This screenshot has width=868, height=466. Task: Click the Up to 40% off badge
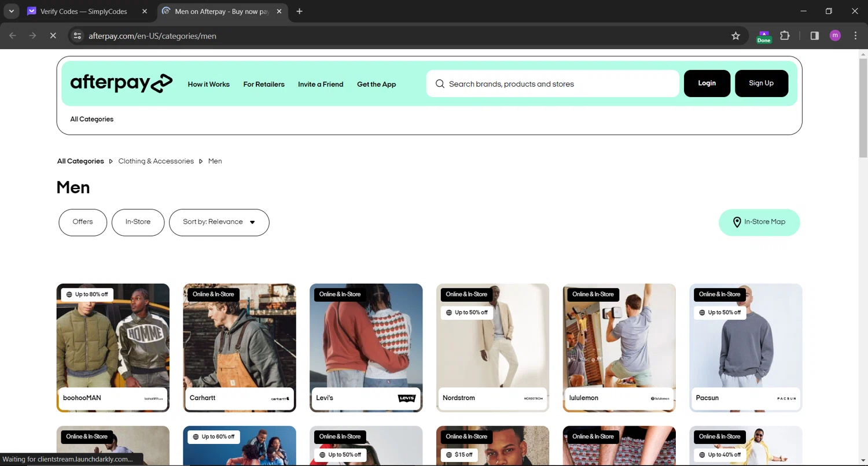(720, 454)
